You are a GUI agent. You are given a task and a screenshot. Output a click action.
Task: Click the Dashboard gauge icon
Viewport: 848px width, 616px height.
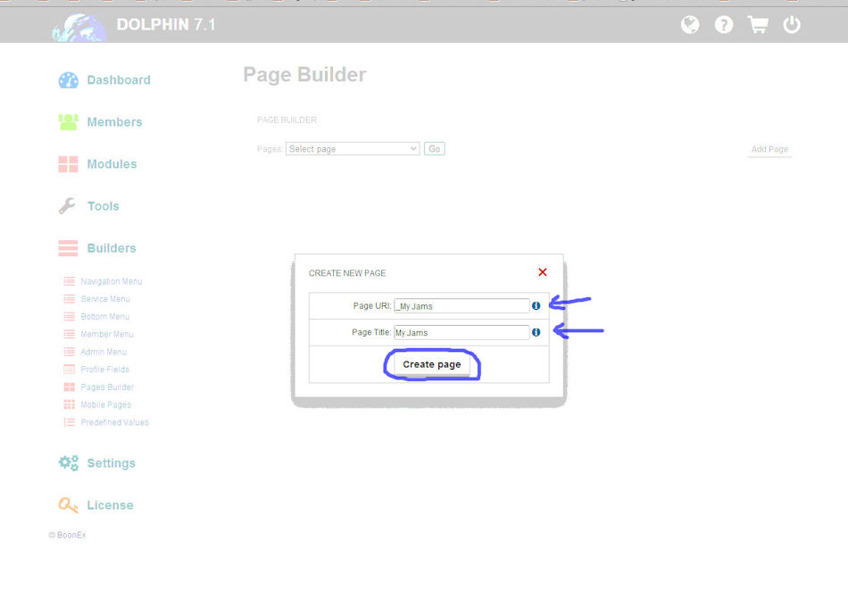coord(68,80)
